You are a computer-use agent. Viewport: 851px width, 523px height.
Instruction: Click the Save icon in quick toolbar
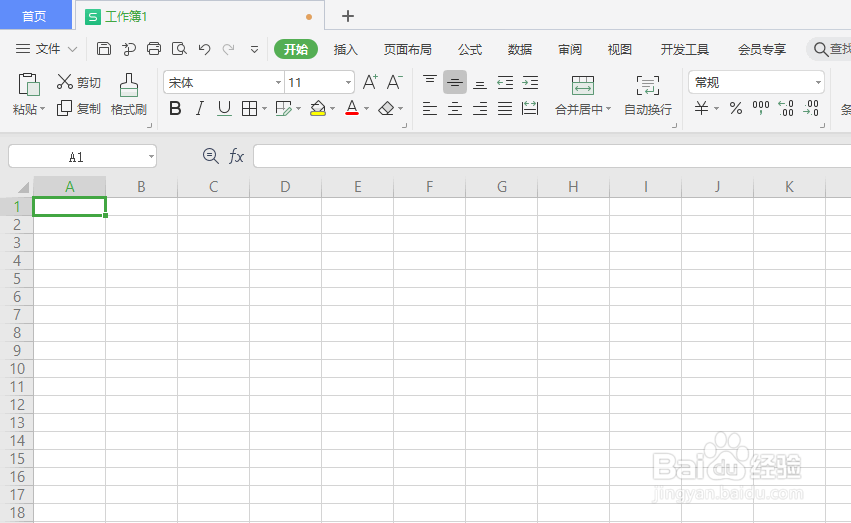tap(104, 49)
